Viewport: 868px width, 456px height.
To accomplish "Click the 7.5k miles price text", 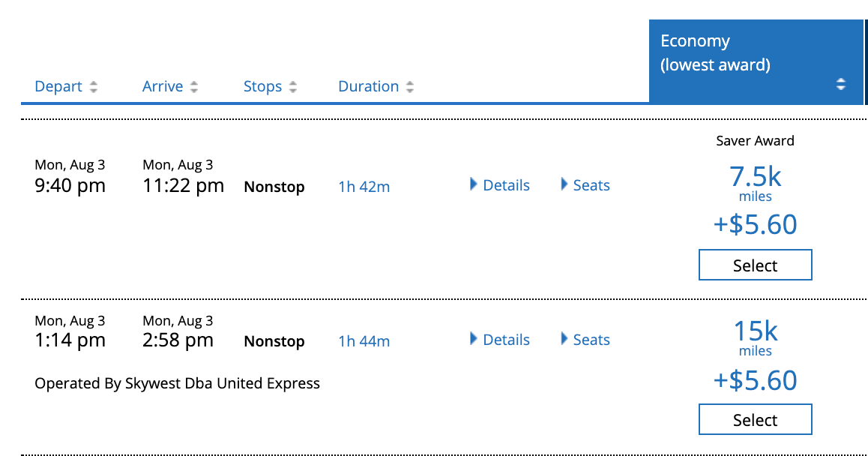I will coord(755,178).
